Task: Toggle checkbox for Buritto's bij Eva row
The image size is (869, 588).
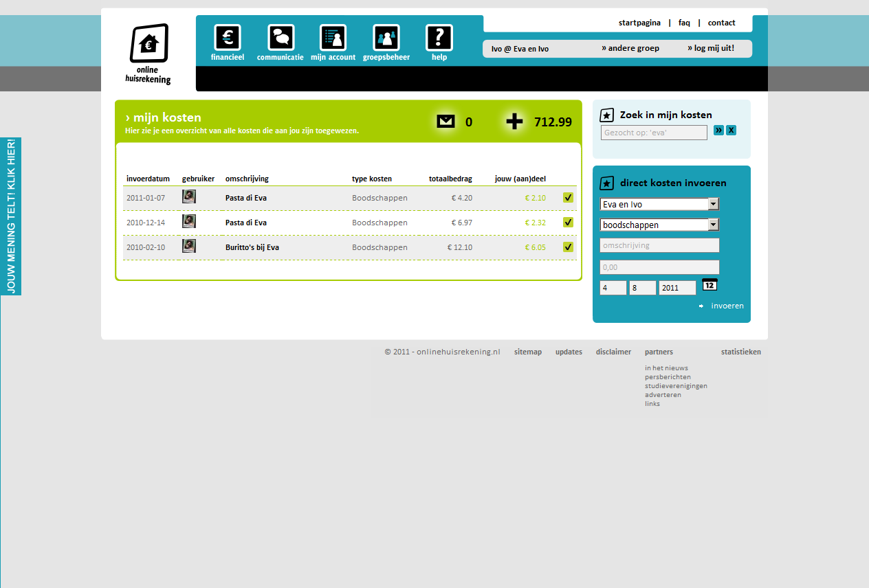Action: (x=568, y=247)
